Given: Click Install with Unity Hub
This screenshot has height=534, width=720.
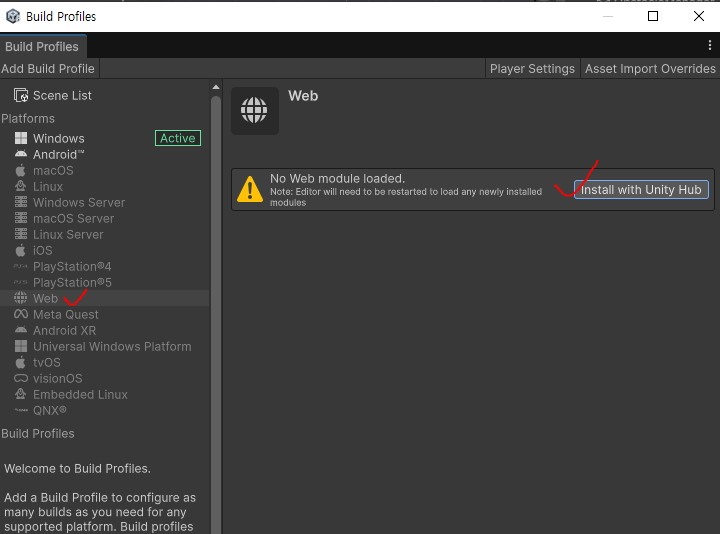Looking at the screenshot, I should 641,190.
